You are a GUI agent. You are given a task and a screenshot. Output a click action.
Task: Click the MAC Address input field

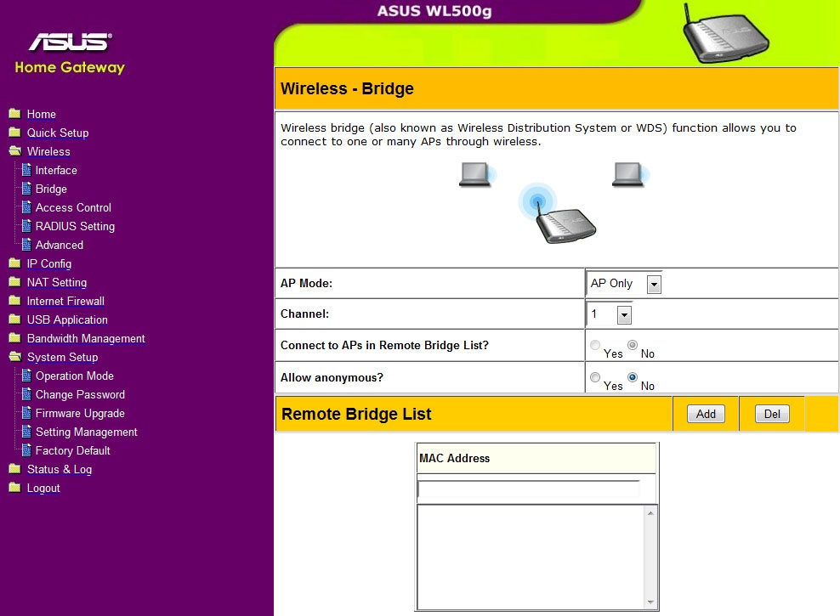pyautogui.click(x=529, y=489)
